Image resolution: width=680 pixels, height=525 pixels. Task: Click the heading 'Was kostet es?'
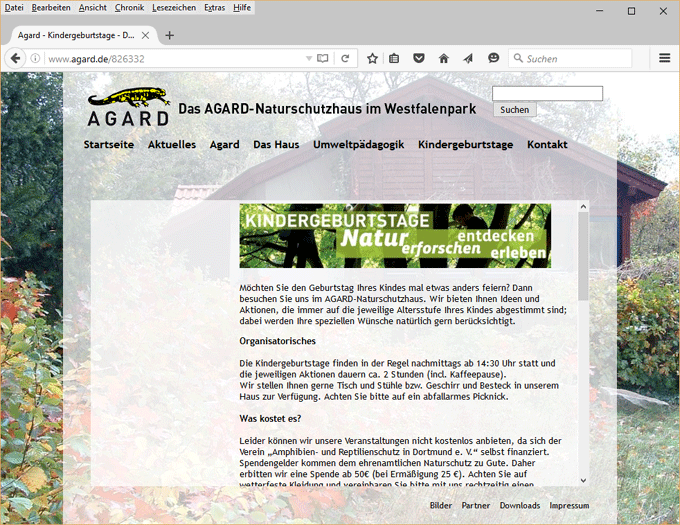click(270, 419)
